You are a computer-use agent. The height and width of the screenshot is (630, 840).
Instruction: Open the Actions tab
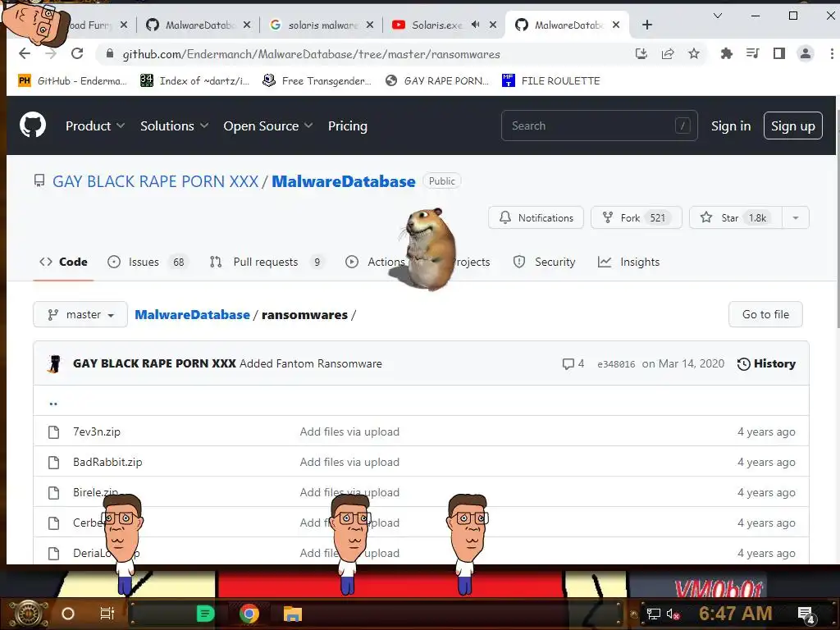pyautogui.click(x=375, y=262)
